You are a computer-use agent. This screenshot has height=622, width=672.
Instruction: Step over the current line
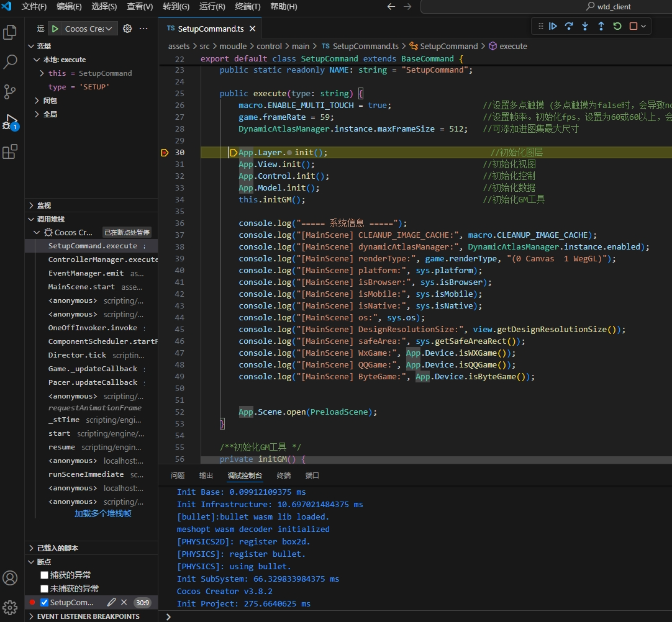pyautogui.click(x=569, y=26)
